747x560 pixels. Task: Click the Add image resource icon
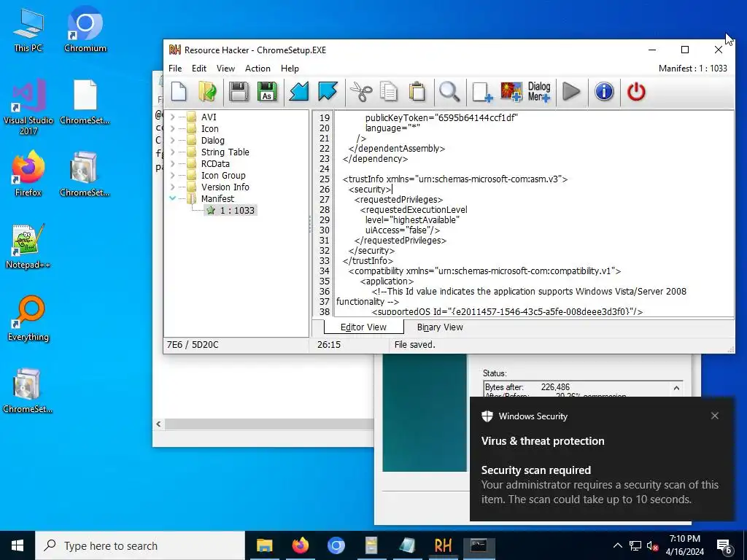tap(511, 91)
